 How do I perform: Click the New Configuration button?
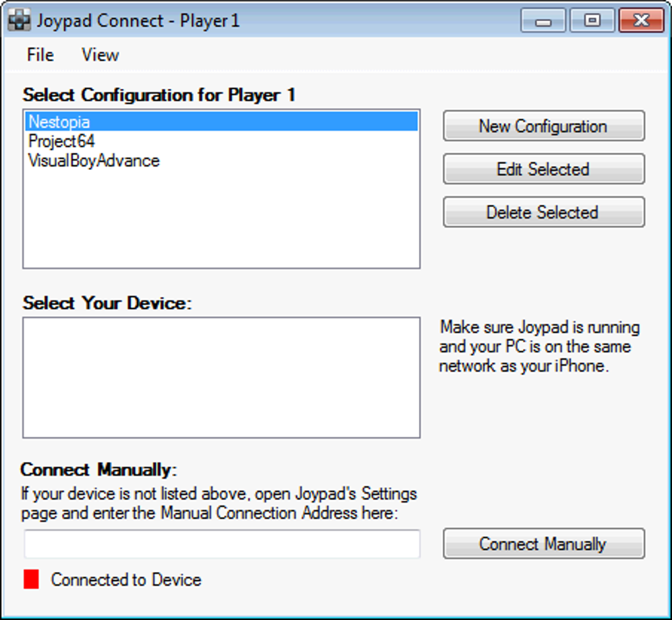[544, 126]
